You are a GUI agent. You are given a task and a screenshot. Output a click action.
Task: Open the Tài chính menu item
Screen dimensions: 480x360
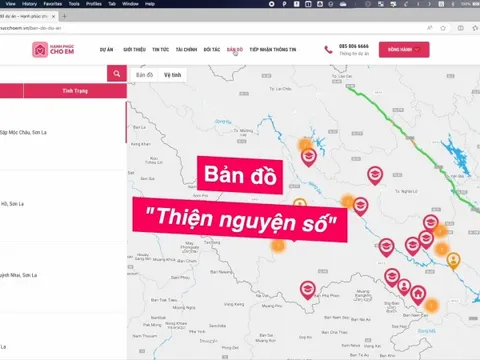pyautogui.click(x=186, y=50)
